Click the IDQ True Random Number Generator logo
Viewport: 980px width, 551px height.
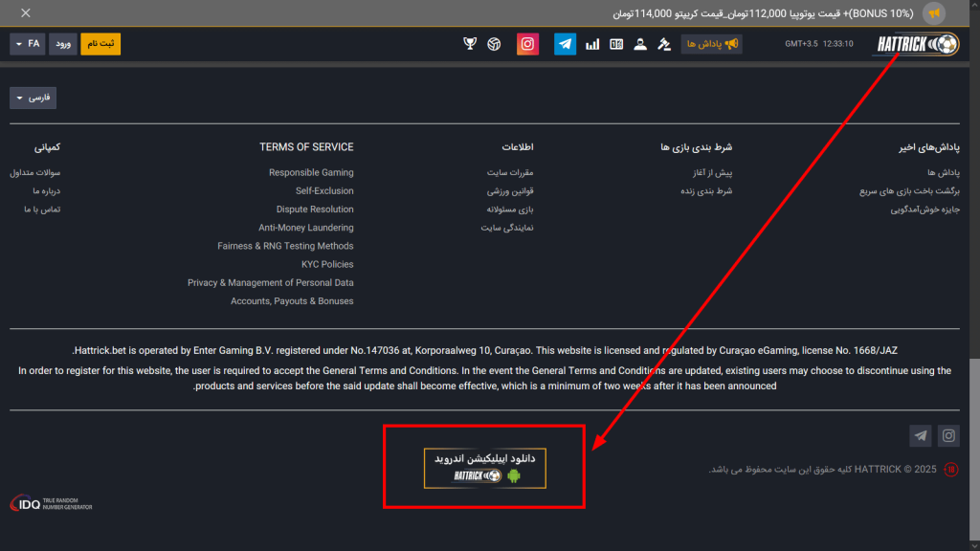point(50,501)
